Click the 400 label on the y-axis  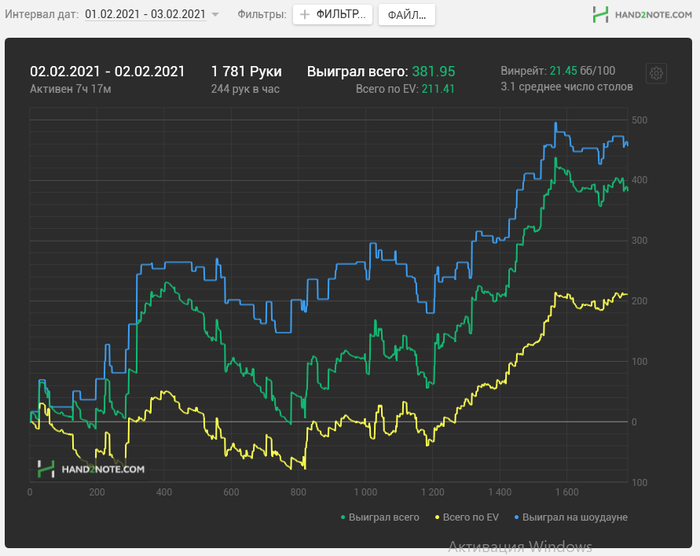(x=639, y=180)
